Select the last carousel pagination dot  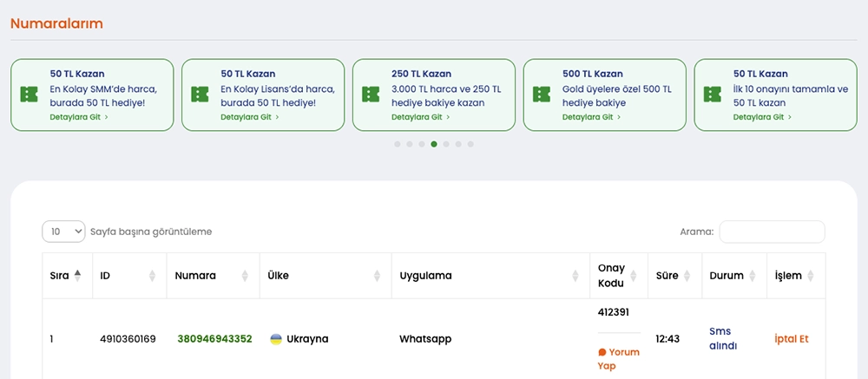point(470,144)
